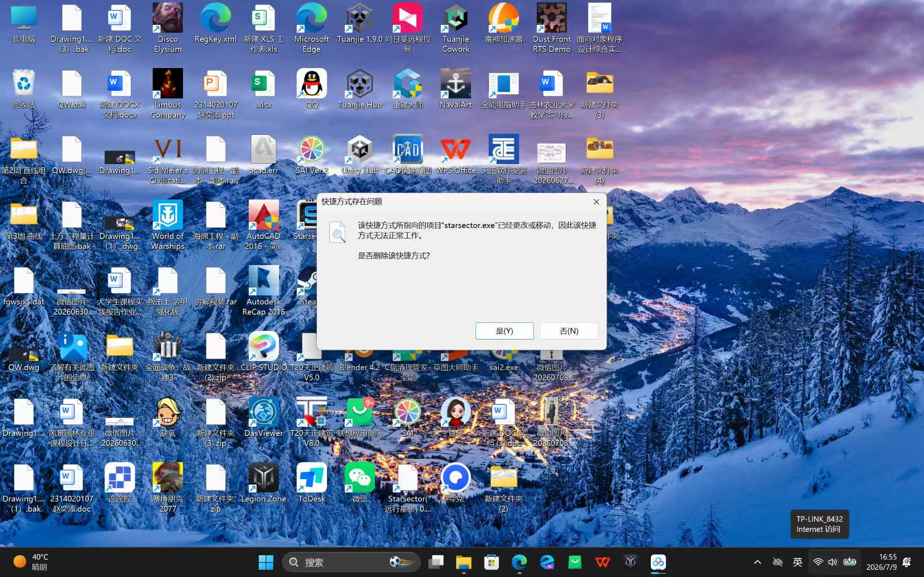Image resolution: width=924 pixels, height=577 pixels.
Task: Select the ToDesk icon
Action: (x=311, y=484)
